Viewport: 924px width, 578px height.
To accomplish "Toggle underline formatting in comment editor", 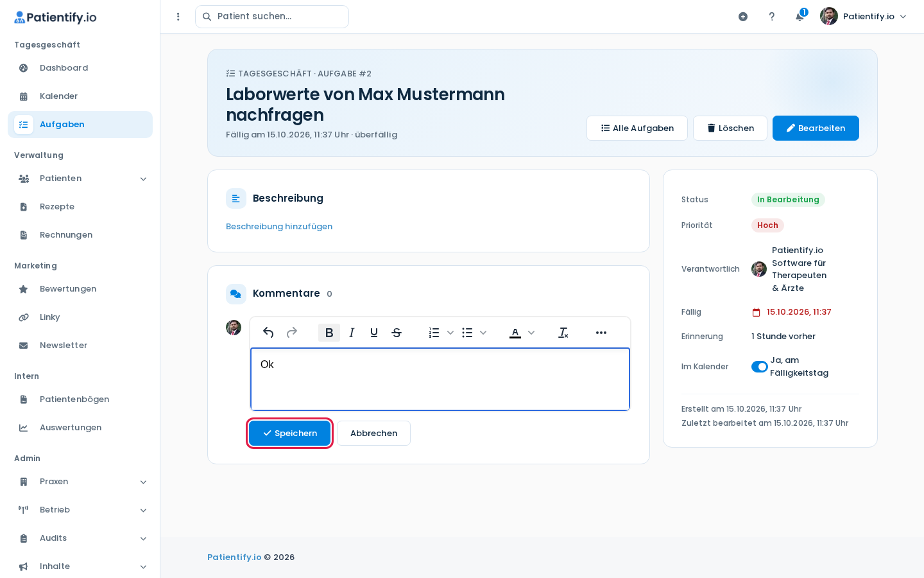I will click(374, 333).
